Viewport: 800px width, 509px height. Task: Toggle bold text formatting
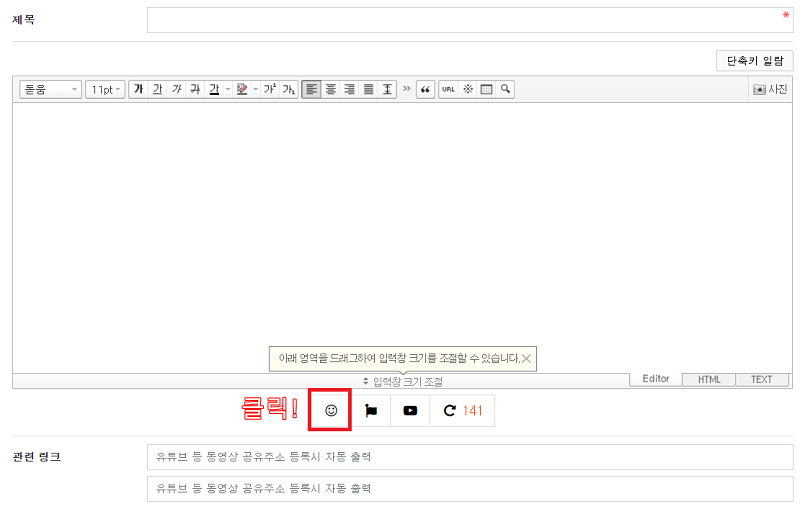point(138,89)
